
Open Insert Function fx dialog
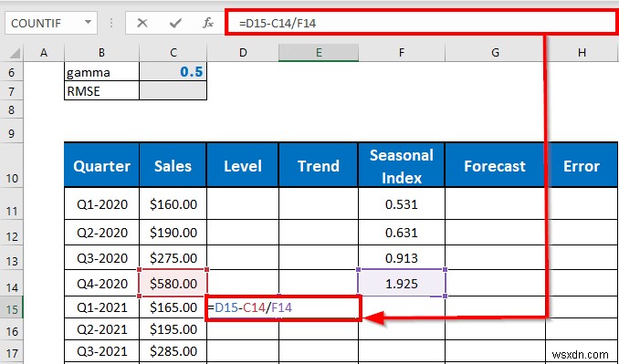(x=207, y=24)
